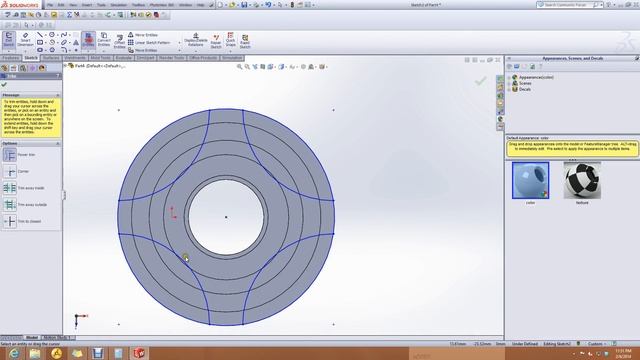This screenshot has height=360, width=640.
Task: Click the Zoom to Fit icon
Action: 240,67
